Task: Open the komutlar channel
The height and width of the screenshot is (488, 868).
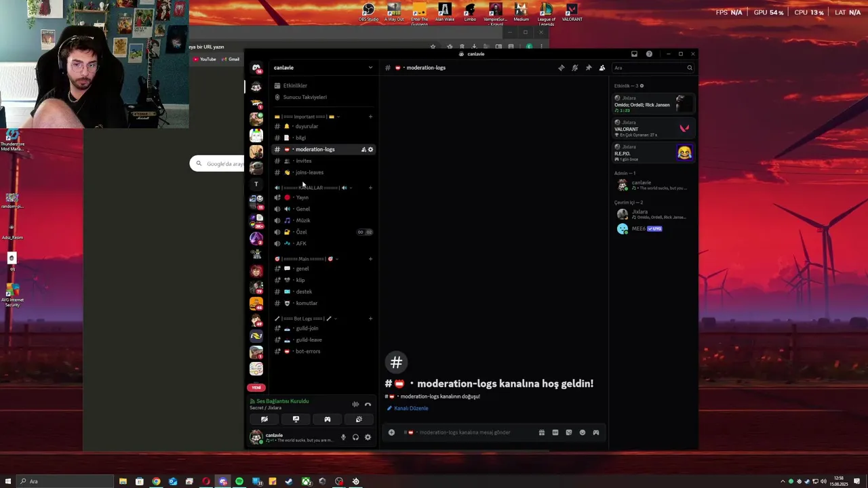Action: pyautogui.click(x=323, y=303)
